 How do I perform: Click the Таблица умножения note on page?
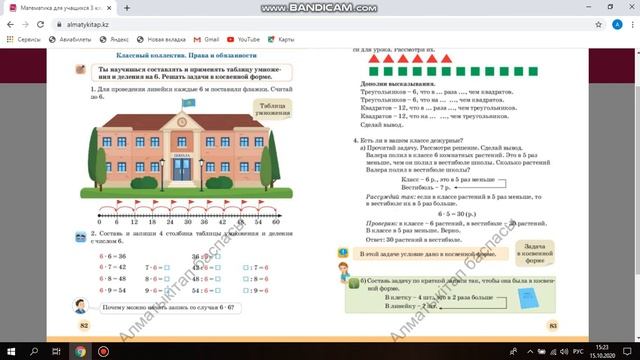(272, 109)
